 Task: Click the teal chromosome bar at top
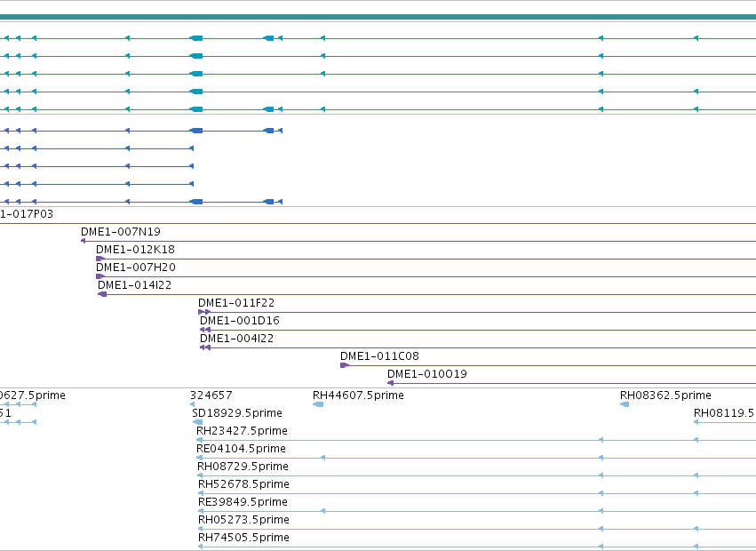pos(378,17)
